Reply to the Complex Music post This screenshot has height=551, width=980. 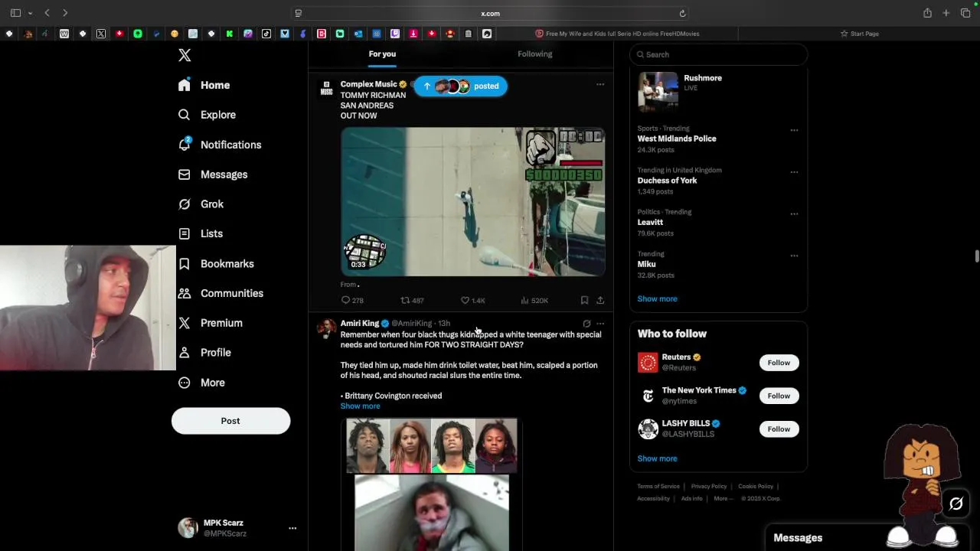tap(352, 300)
